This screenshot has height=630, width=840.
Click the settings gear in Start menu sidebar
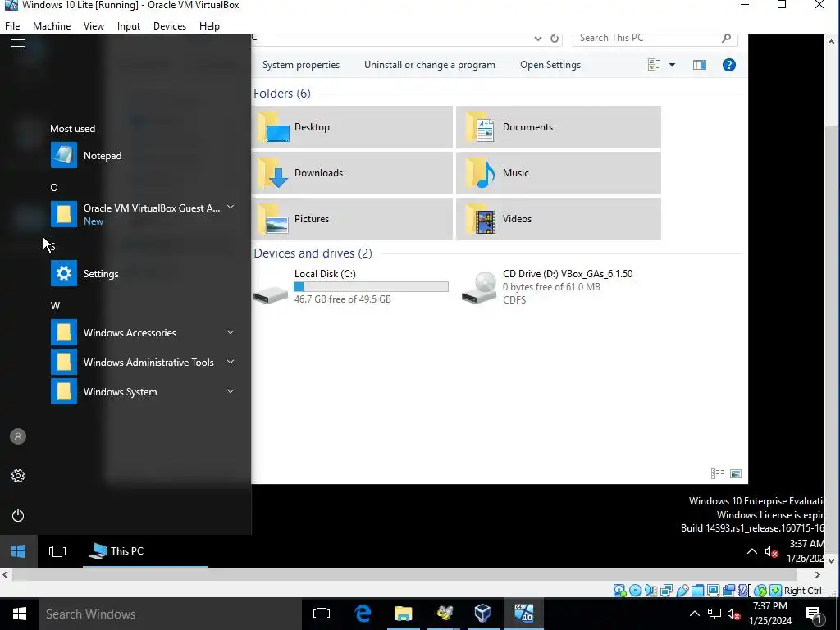tap(18, 476)
